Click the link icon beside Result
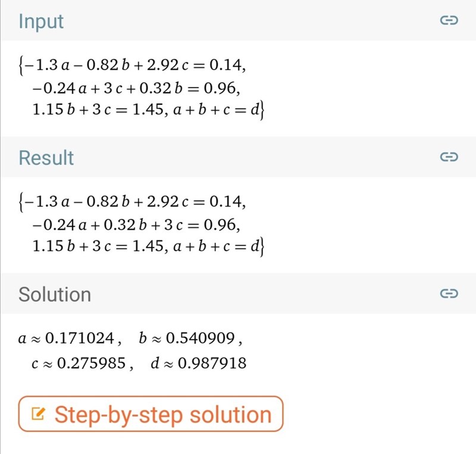Screen dimensions: 476x454 [448, 158]
